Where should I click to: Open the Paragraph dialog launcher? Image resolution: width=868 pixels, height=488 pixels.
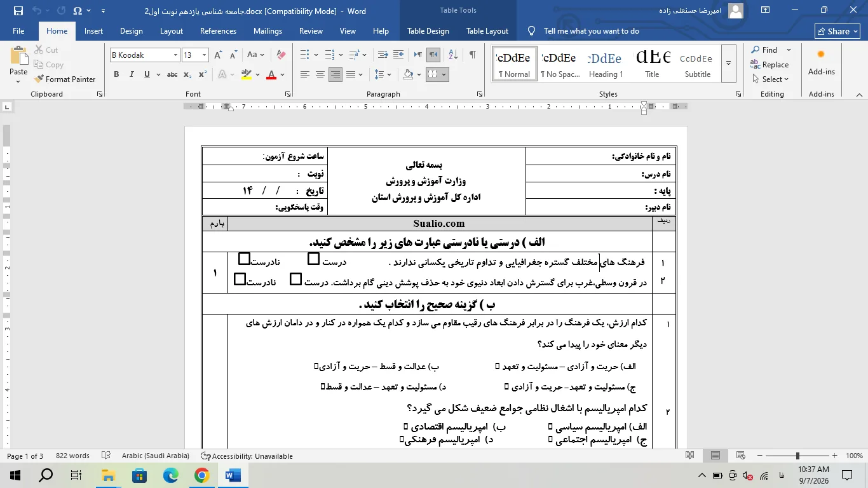tap(480, 94)
